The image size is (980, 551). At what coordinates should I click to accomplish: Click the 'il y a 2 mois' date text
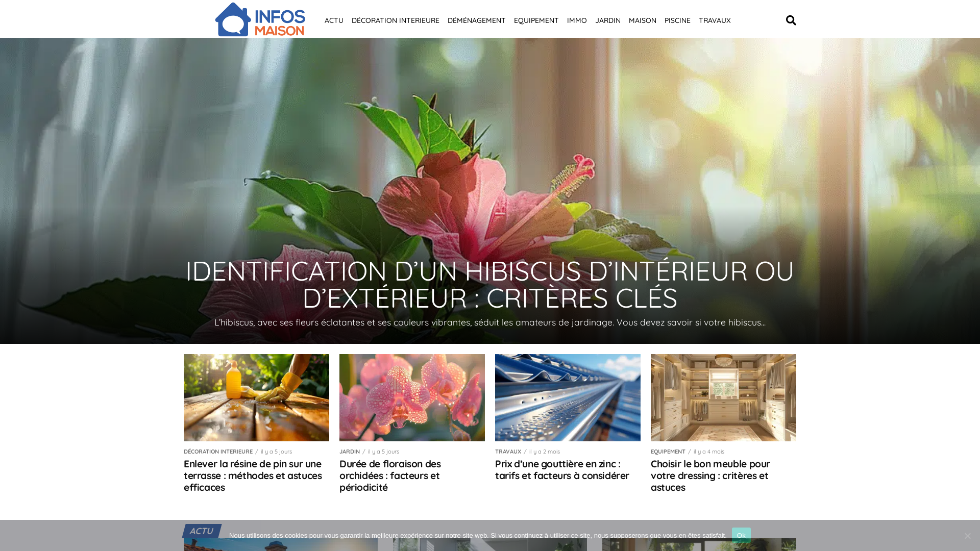545,452
